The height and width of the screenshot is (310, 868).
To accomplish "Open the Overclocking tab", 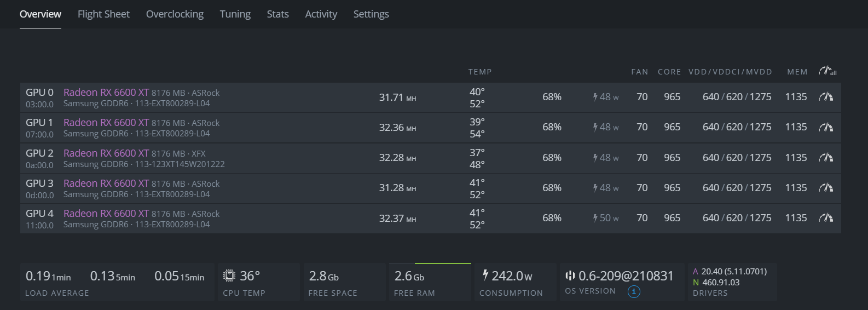I will click(175, 14).
